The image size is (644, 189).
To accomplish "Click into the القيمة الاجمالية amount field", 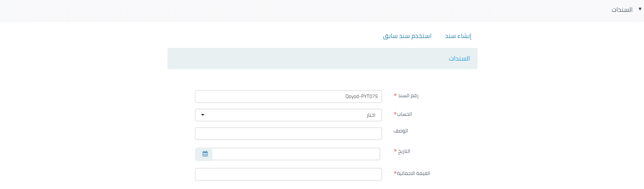I will click(288, 174).
